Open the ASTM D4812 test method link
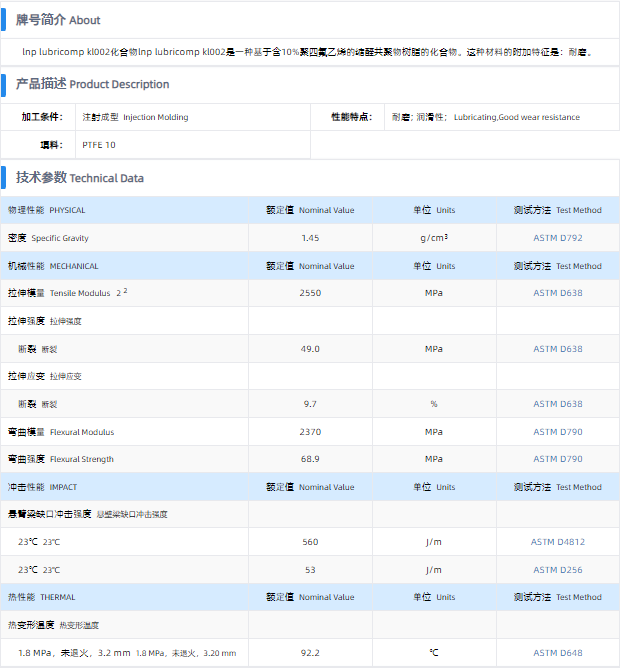 click(557, 542)
